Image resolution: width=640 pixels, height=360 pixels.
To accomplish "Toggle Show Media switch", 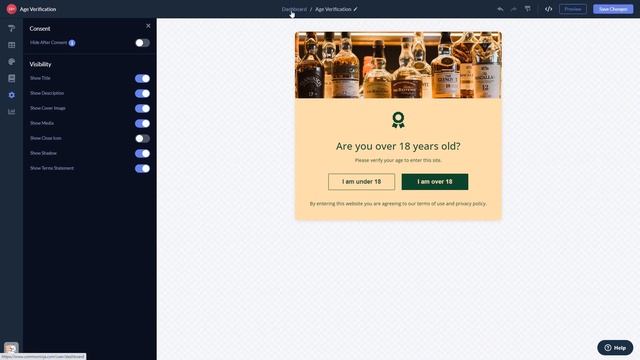I will pyautogui.click(x=142, y=123).
